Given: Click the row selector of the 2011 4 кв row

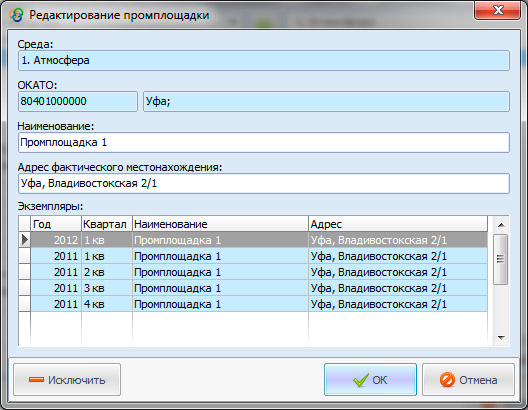Looking at the screenshot, I should tap(25, 304).
